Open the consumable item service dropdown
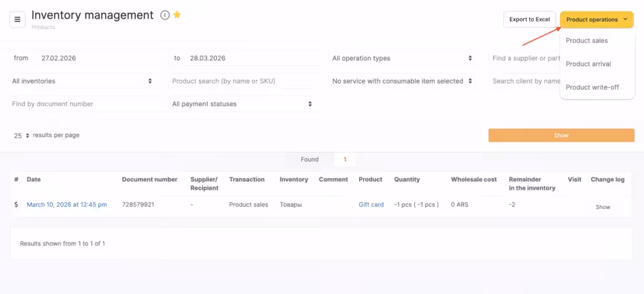 pos(402,81)
